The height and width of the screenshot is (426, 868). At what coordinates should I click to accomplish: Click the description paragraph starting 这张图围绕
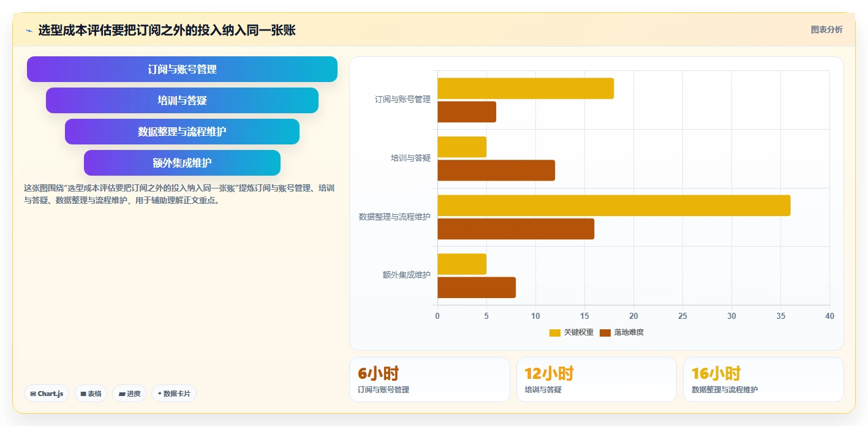(179, 194)
